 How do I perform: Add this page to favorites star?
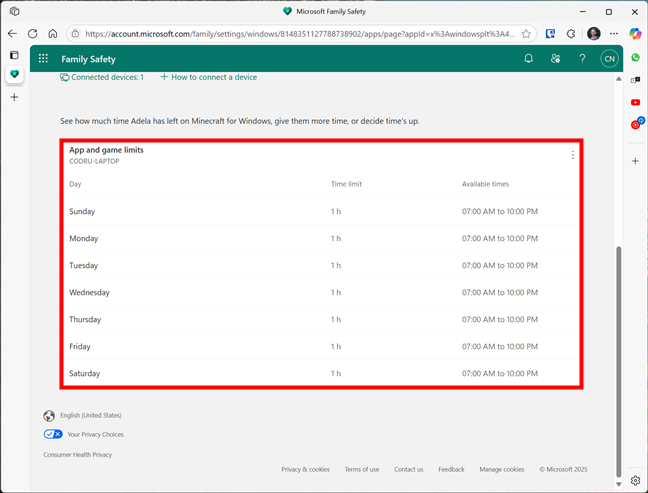click(526, 34)
